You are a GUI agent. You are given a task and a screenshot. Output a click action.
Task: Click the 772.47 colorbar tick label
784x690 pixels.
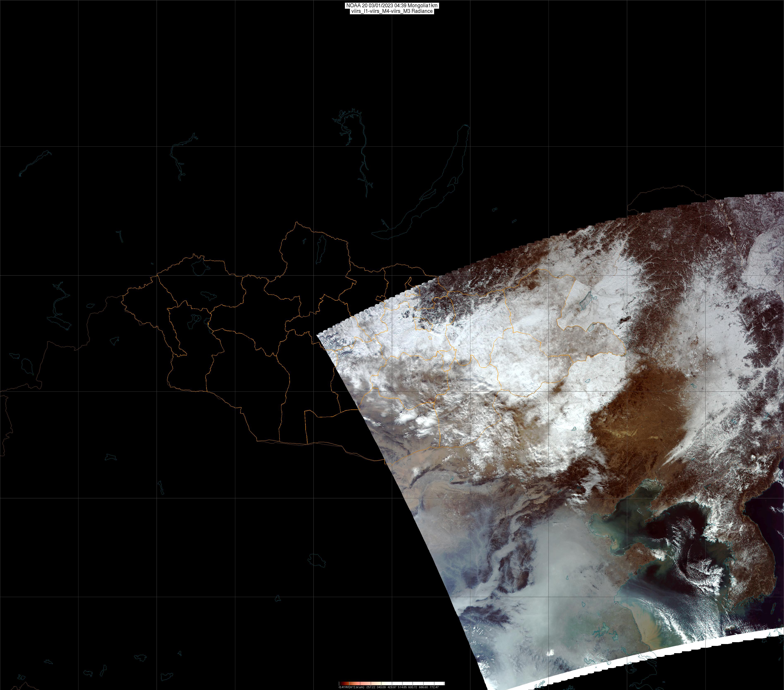(x=434, y=687)
